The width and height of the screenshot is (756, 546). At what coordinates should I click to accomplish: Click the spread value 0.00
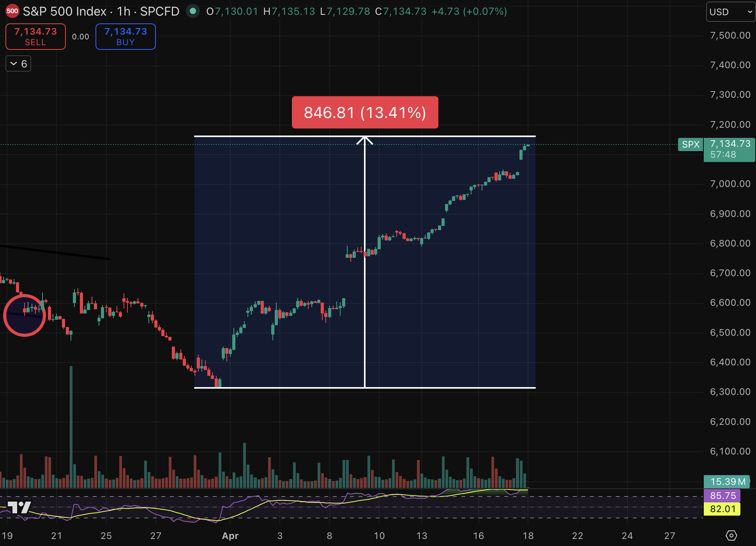tap(81, 37)
